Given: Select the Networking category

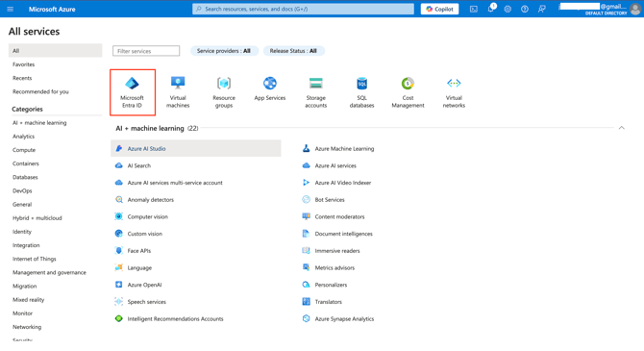Looking at the screenshot, I should [x=27, y=327].
